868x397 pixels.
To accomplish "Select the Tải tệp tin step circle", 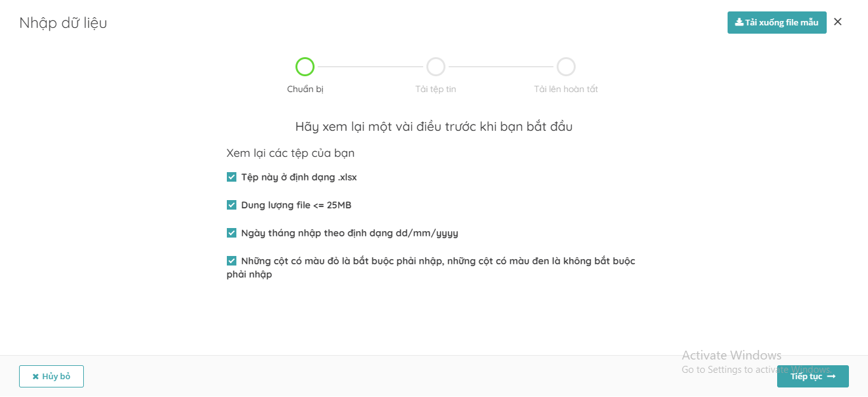I will coord(436,67).
